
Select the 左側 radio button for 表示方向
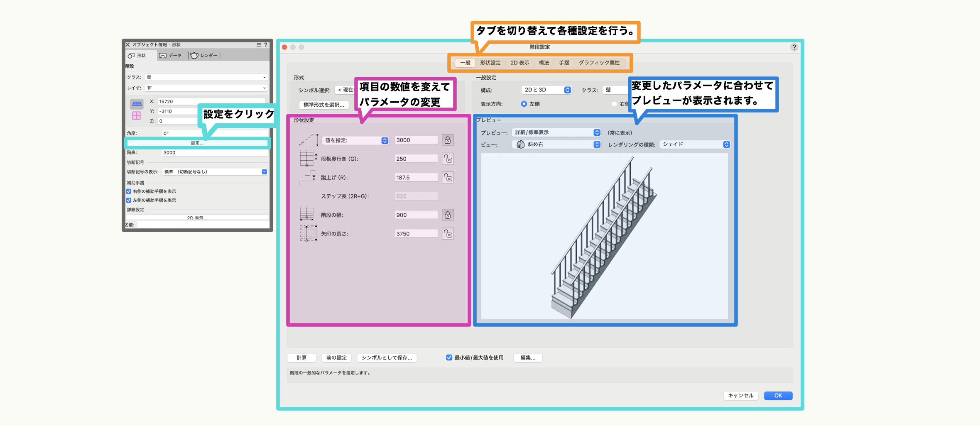click(524, 104)
